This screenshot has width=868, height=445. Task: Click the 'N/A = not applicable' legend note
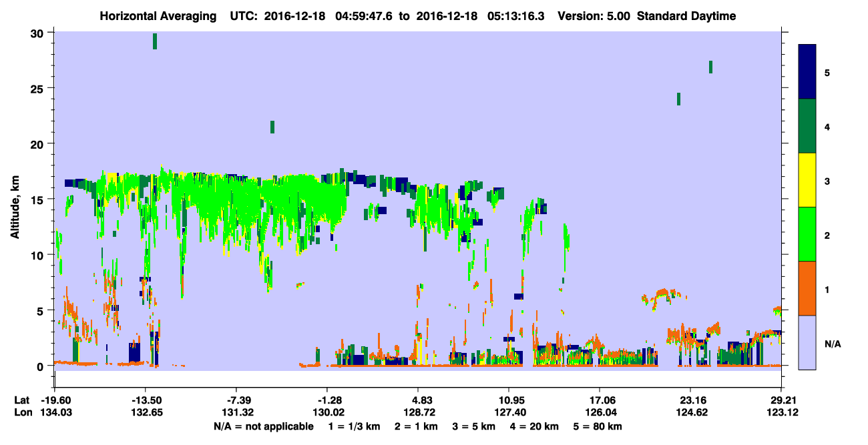(263, 426)
